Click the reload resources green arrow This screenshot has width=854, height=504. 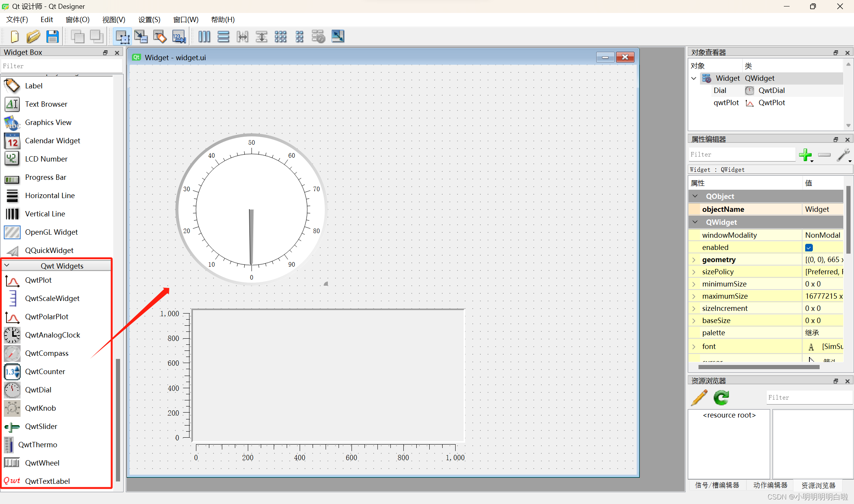[721, 398]
